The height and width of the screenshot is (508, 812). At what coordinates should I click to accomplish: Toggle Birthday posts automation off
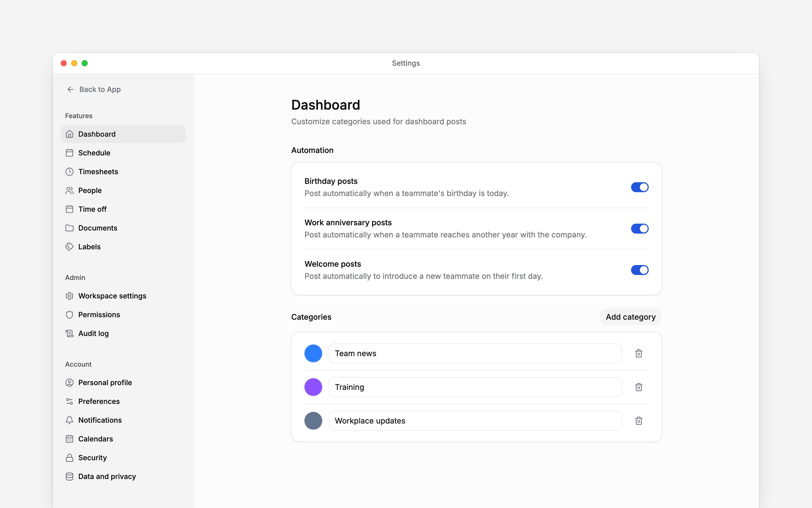(x=640, y=187)
